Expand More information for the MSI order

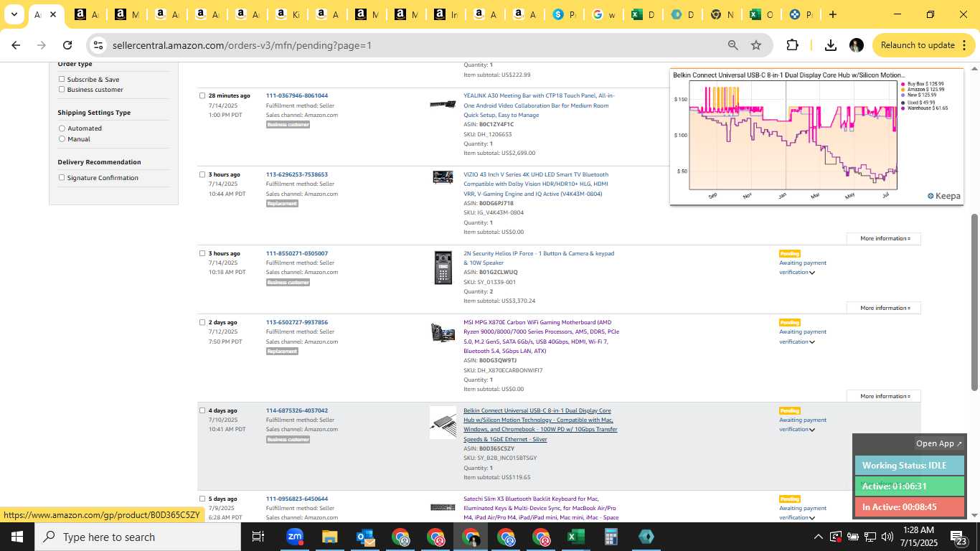coord(885,396)
